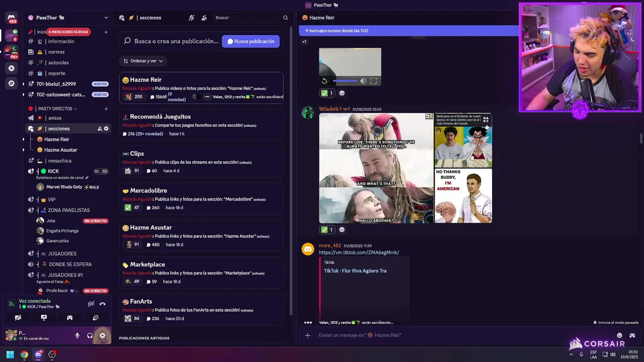
Task: Open user settings gear icon
Action: pyautogui.click(x=103, y=335)
